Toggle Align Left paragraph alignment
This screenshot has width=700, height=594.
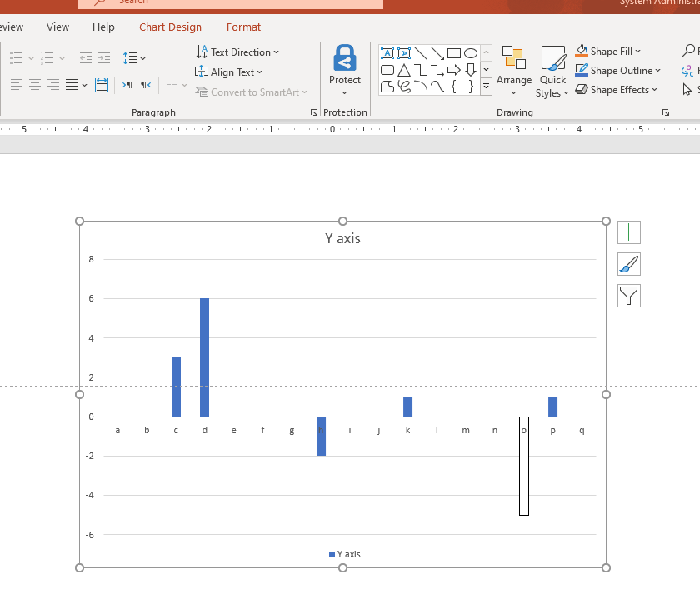(x=17, y=84)
